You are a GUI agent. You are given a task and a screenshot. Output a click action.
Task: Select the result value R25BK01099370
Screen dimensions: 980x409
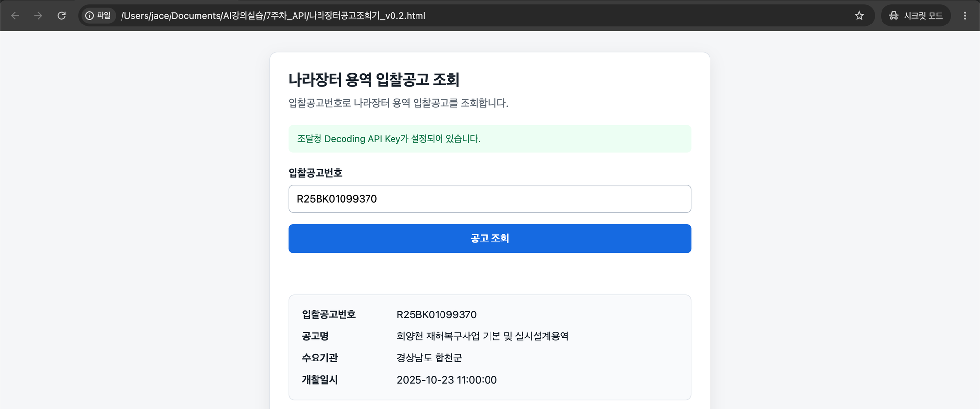[x=437, y=314]
